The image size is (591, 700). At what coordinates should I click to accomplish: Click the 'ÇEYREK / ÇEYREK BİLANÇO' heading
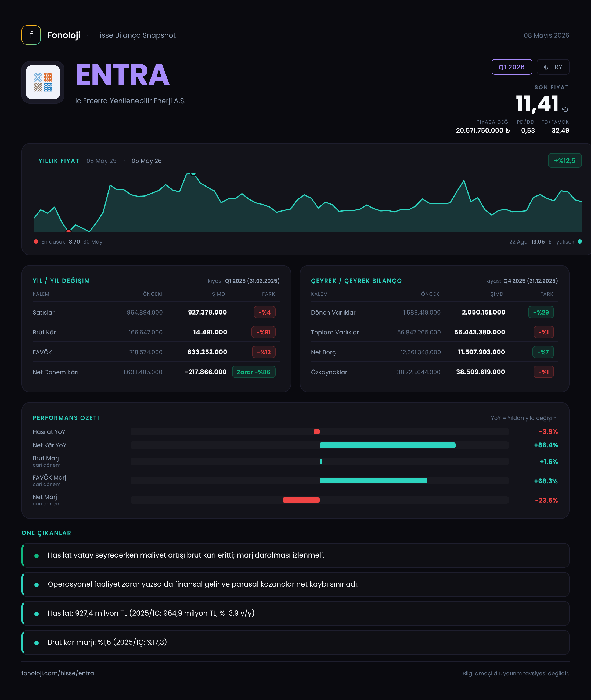(356, 281)
